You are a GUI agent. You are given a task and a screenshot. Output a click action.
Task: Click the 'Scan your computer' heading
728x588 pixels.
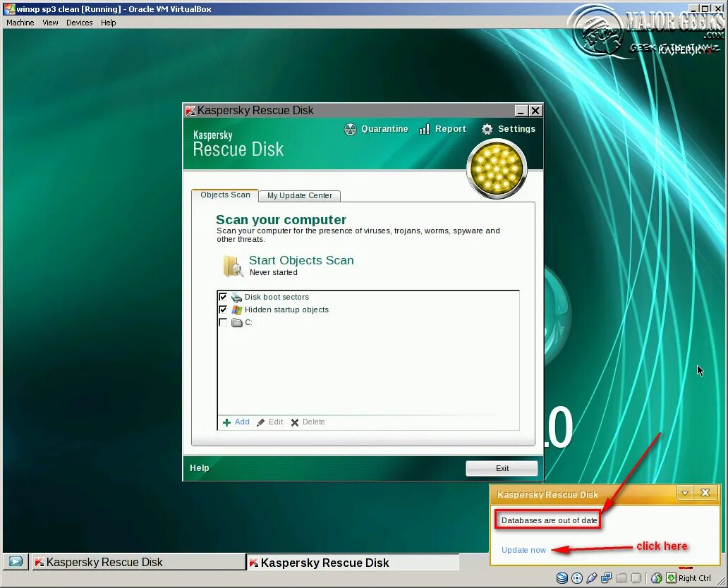(281, 219)
